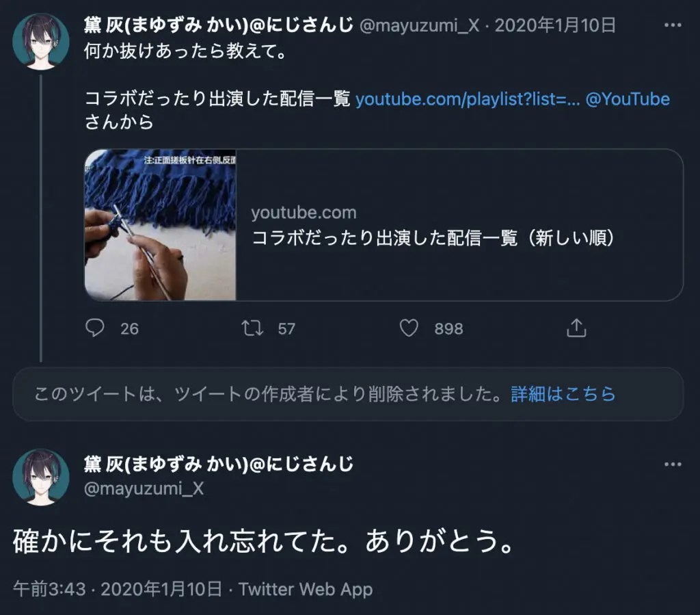The image size is (700, 615).
Task: Open the コラボだったり出演した配信一覧（新しい順） card title
Action: (x=433, y=238)
